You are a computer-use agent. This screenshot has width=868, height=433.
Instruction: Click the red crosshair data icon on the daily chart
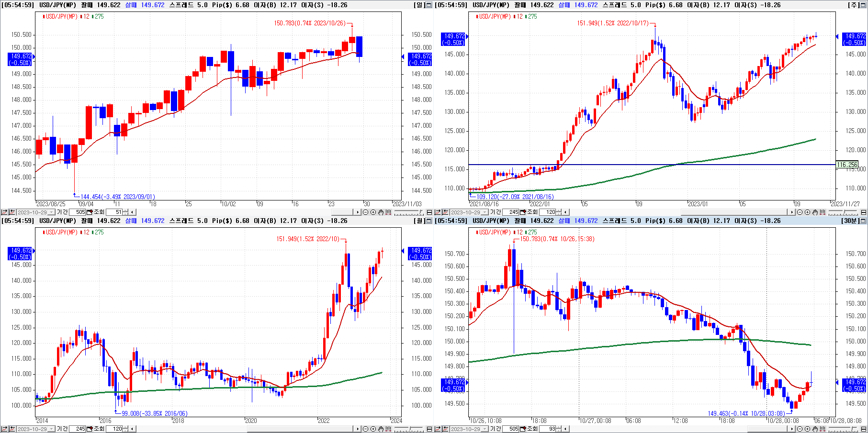click(x=388, y=212)
